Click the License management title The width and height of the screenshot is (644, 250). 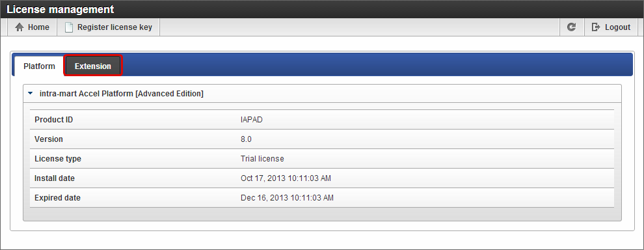click(60, 9)
